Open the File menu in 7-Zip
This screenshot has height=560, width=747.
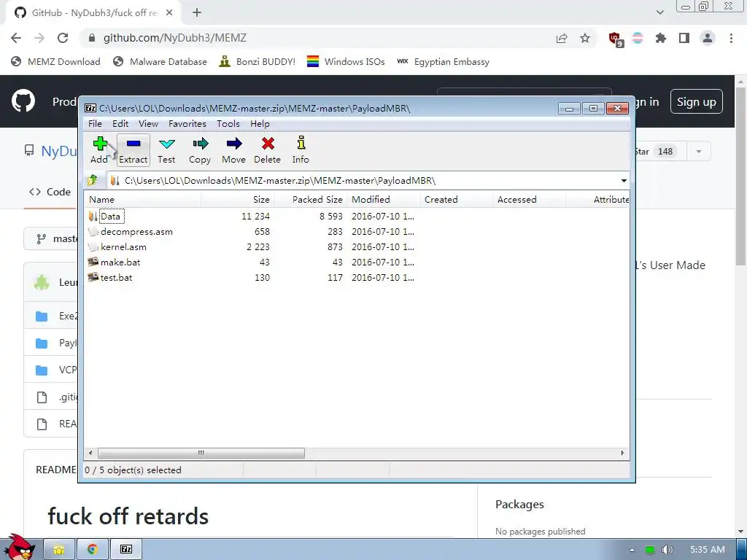pos(95,124)
